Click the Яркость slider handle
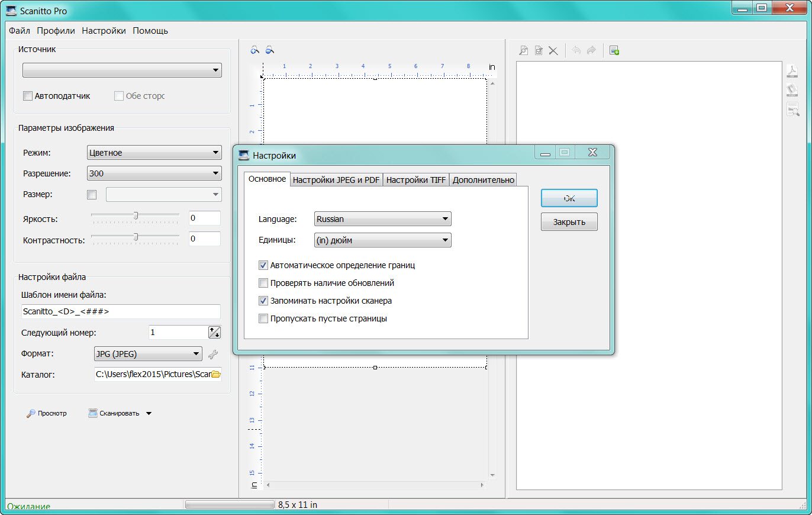The image size is (812, 515). pos(136,215)
